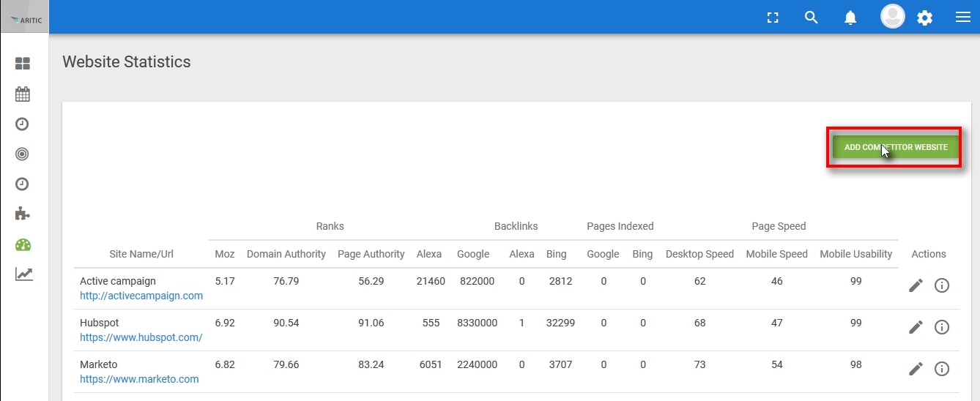Open the hamburger menu icon
The image size is (980, 401).
[x=963, y=18]
